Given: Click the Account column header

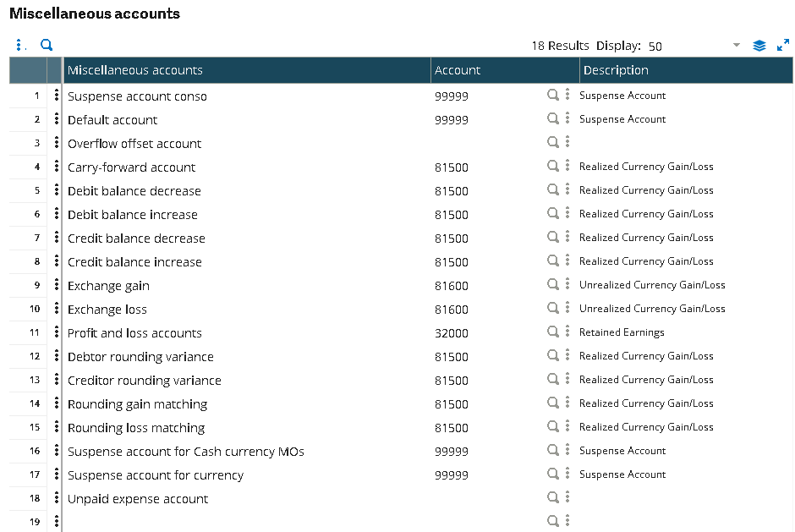Looking at the screenshot, I should click(x=505, y=70).
